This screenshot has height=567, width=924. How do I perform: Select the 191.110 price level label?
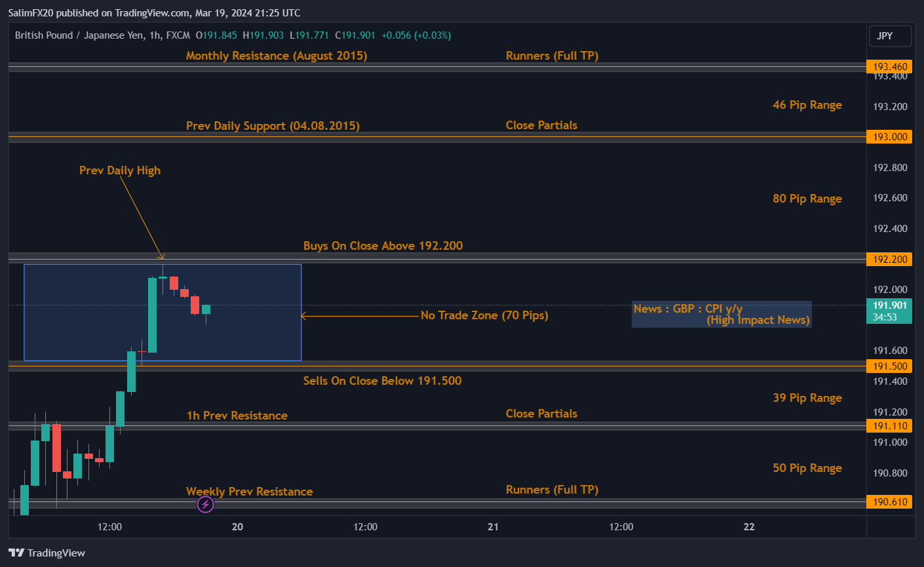(x=890, y=425)
